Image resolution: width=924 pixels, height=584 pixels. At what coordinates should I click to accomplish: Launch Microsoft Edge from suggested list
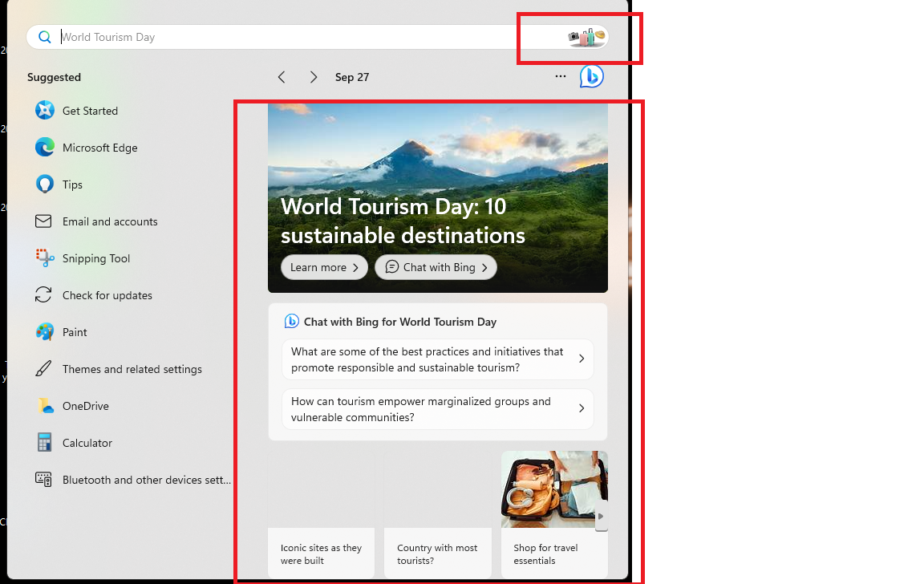(x=45, y=148)
